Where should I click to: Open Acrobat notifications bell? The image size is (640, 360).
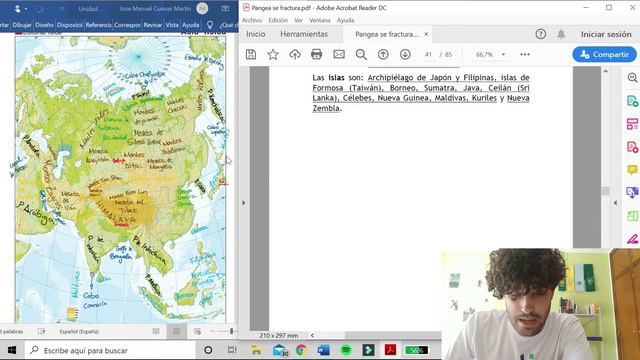(x=562, y=34)
